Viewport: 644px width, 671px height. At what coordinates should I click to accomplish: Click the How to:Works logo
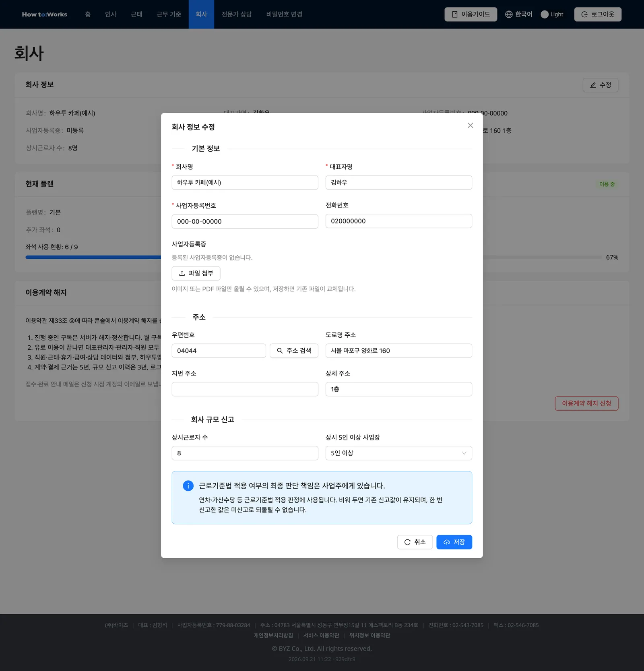45,14
